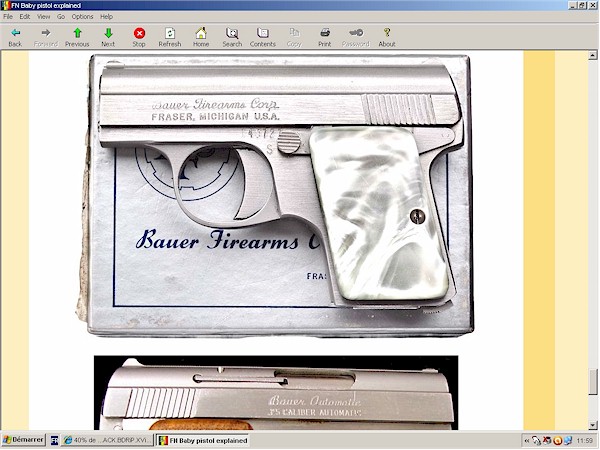Viewport: 600px width, 450px height.
Task: Click the red Stop button
Action: click(139, 38)
